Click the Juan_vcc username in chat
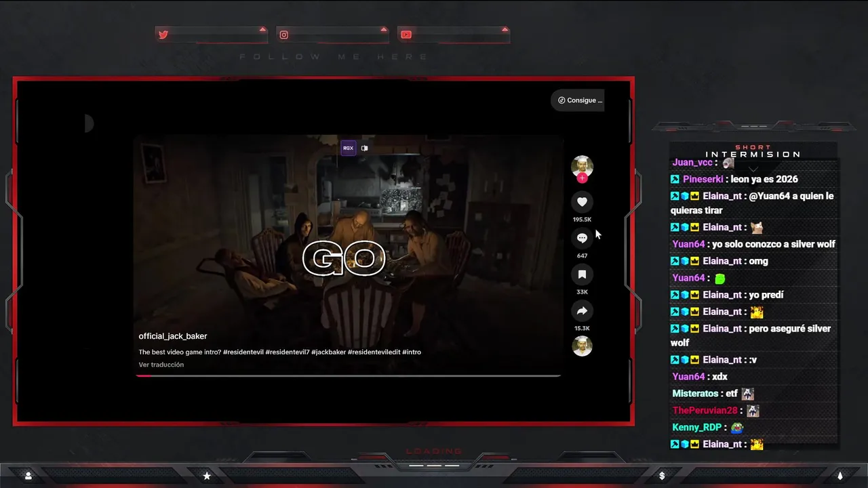The height and width of the screenshot is (488, 868). [x=692, y=163]
